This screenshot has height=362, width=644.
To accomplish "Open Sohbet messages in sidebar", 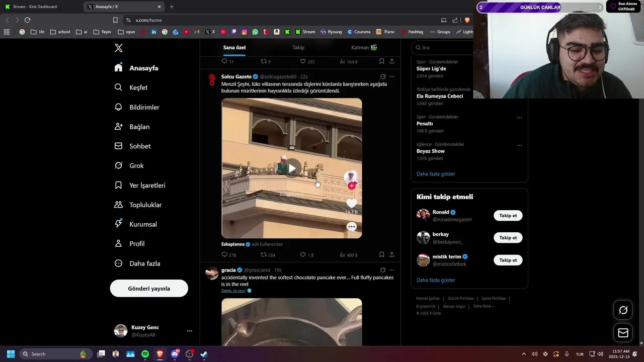I will click(132, 146).
